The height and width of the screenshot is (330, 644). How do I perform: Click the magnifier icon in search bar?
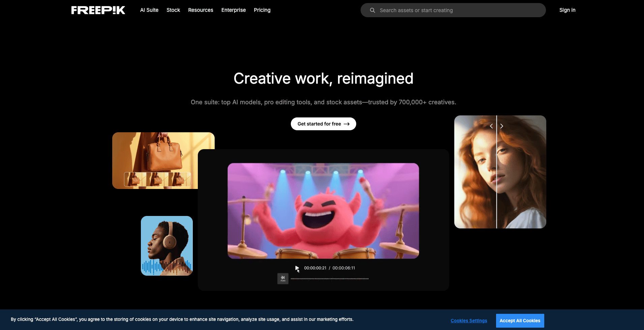[372, 10]
